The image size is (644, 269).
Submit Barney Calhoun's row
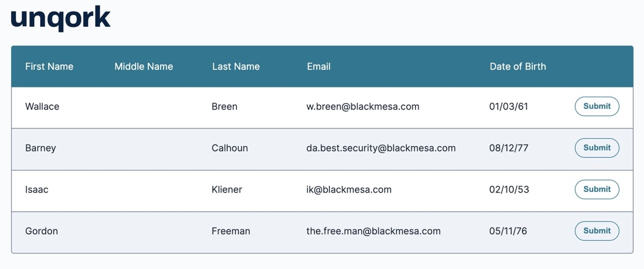click(x=597, y=148)
